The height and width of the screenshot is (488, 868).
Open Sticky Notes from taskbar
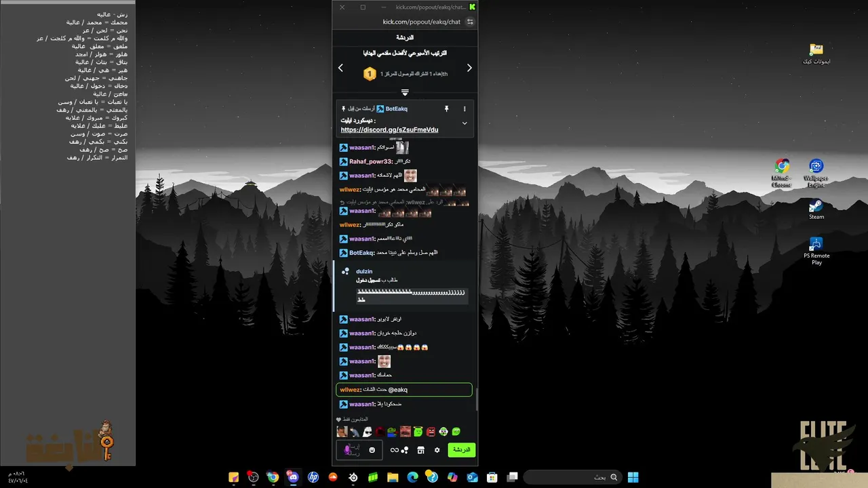pos(233,477)
